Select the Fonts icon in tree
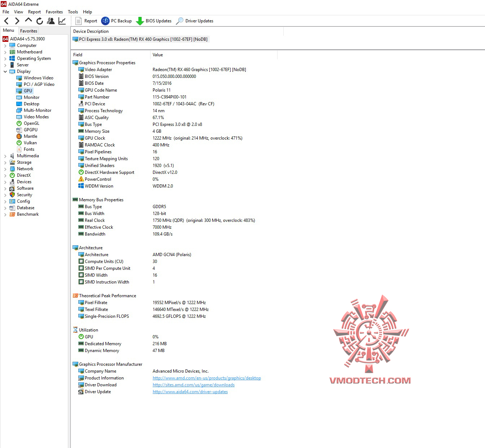This screenshot has height=448, width=485. click(x=19, y=149)
